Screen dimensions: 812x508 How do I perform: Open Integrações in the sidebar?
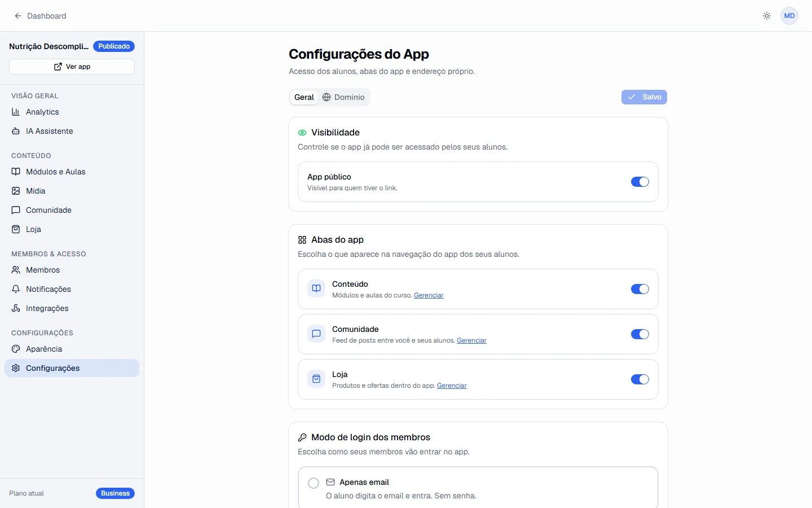point(72,308)
